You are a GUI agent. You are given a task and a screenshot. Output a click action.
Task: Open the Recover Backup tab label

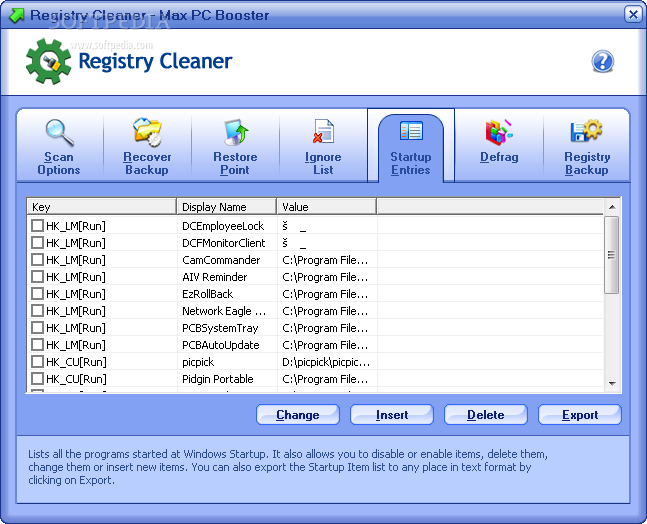tap(147, 163)
